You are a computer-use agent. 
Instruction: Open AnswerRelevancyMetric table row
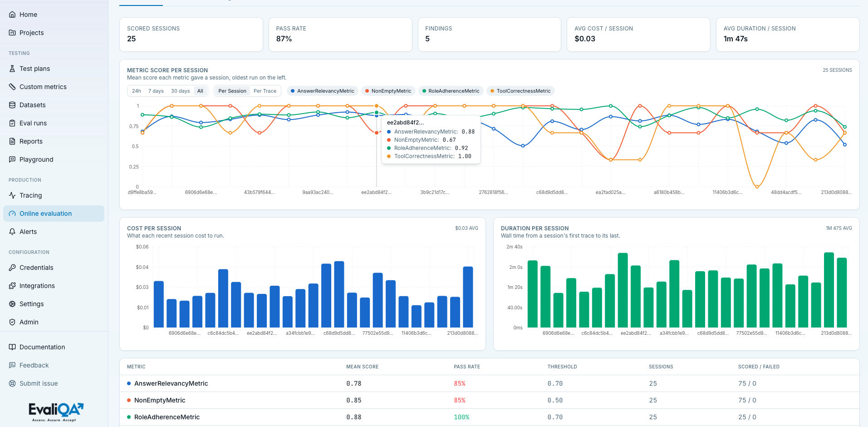coord(490,383)
